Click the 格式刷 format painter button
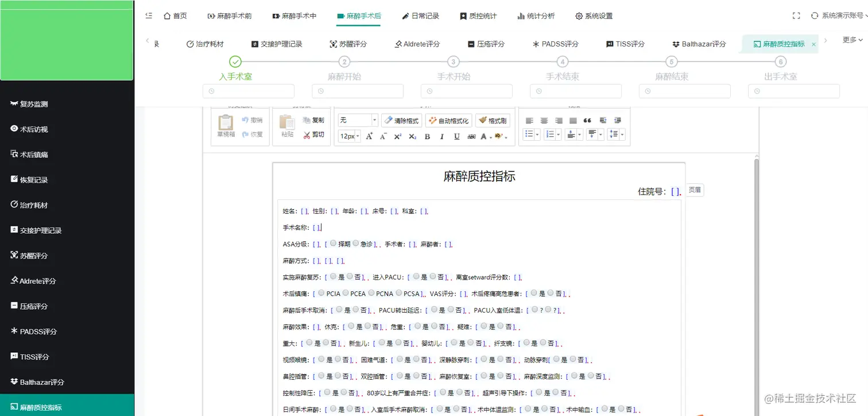868x416 pixels. pos(492,121)
